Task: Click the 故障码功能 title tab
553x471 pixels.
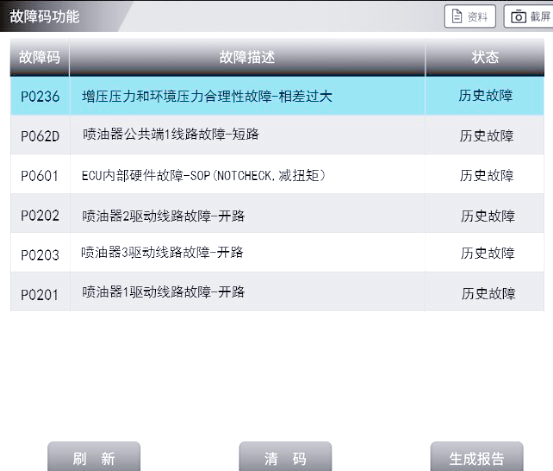Action: pyautogui.click(x=44, y=16)
